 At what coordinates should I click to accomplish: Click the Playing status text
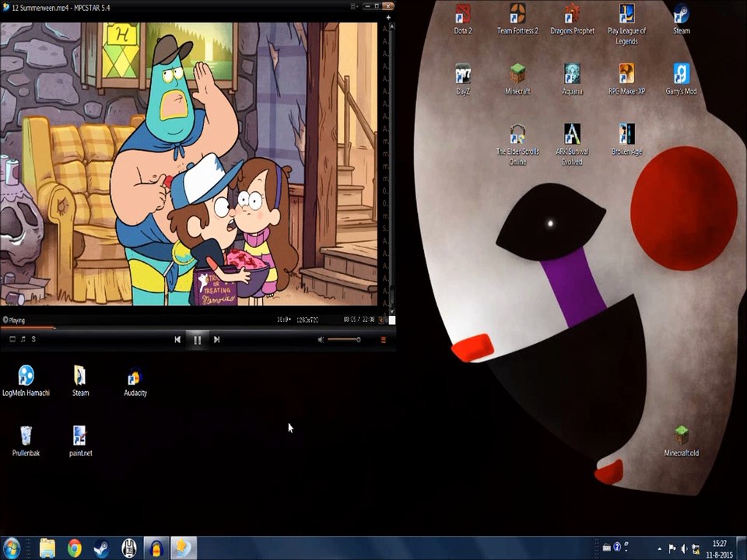(x=16, y=320)
